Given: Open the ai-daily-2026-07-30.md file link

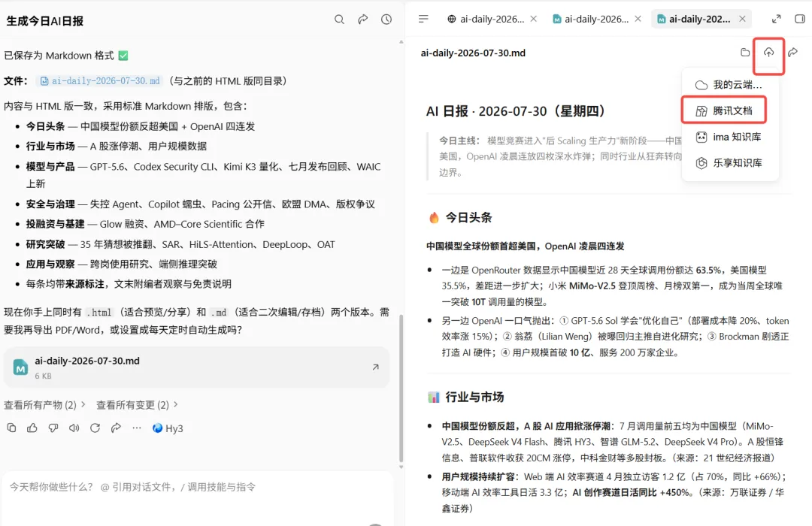Looking at the screenshot, I should [x=101, y=80].
